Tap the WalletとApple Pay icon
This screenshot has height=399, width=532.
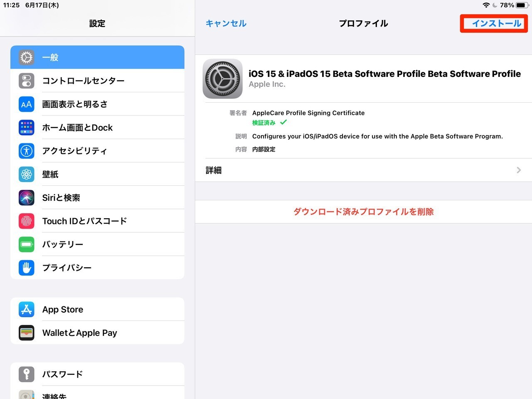coord(27,332)
